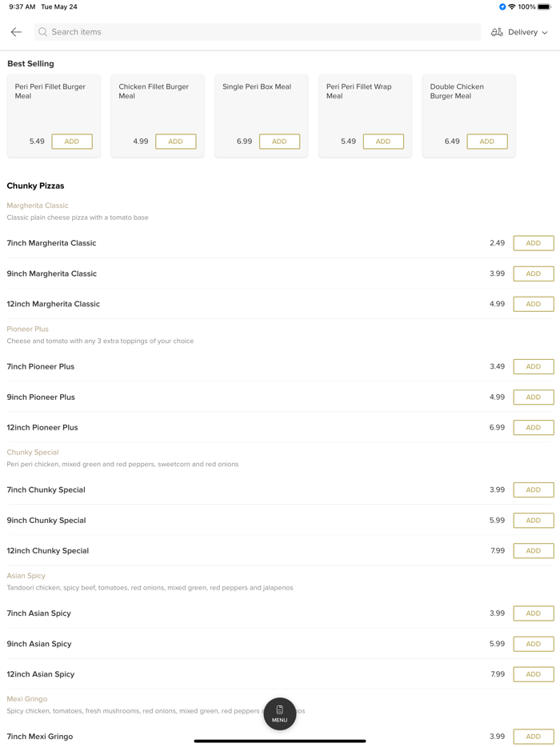Screen dimensions: 560x747
Task: Add 7inch Margherita Classic pizza
Action: tap(533, 243)
